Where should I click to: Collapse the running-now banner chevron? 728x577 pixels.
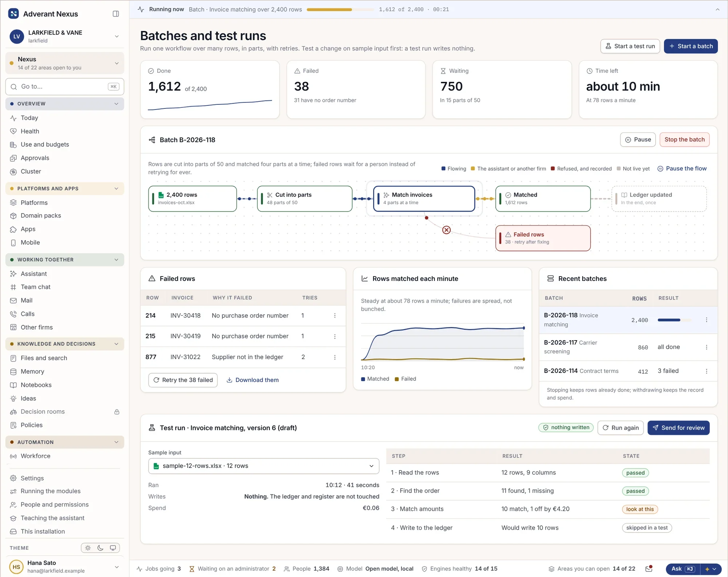pyautogui.click(x=717, y=9)
